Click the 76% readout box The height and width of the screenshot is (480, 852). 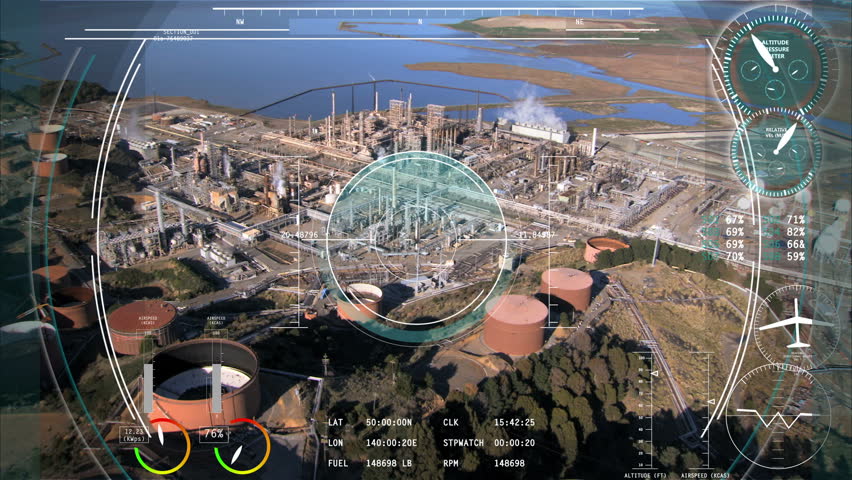coord(214,434)
